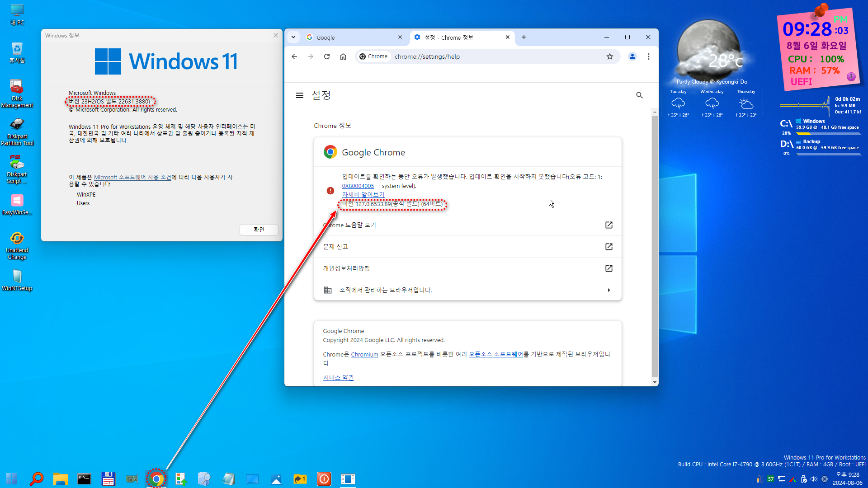
Task: Open the 서비스 약관 link
Action: point(338,378)
